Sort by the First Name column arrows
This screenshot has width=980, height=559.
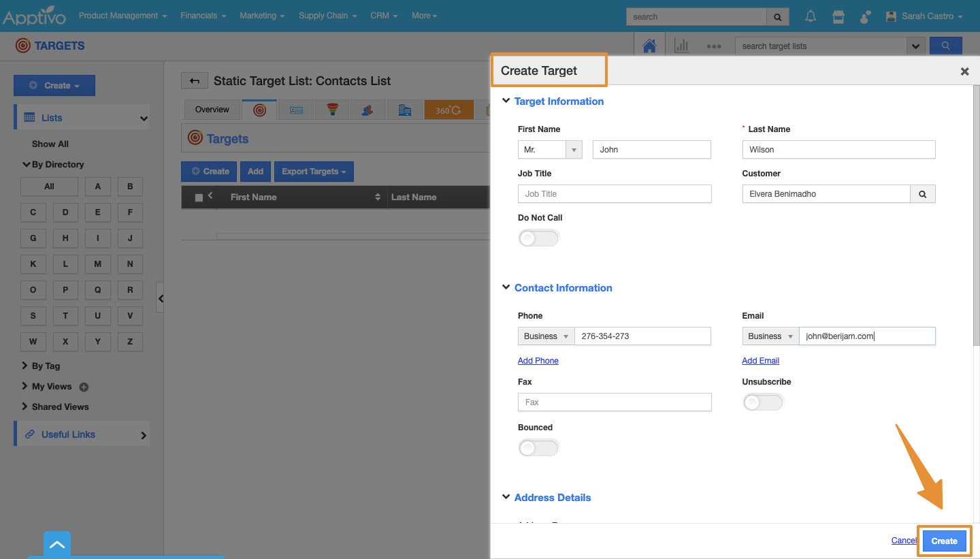[378, 197]
